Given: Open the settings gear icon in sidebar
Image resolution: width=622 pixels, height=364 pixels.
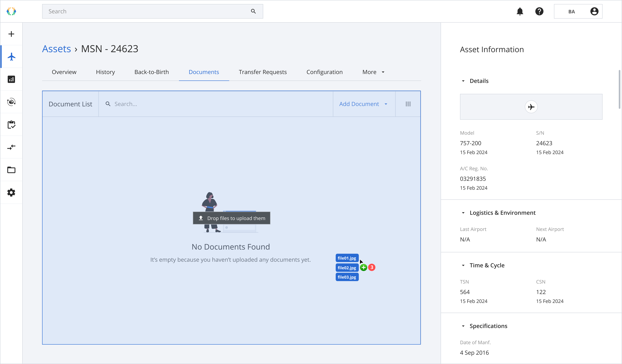Looking at the screenshot, I should (11, 193).
